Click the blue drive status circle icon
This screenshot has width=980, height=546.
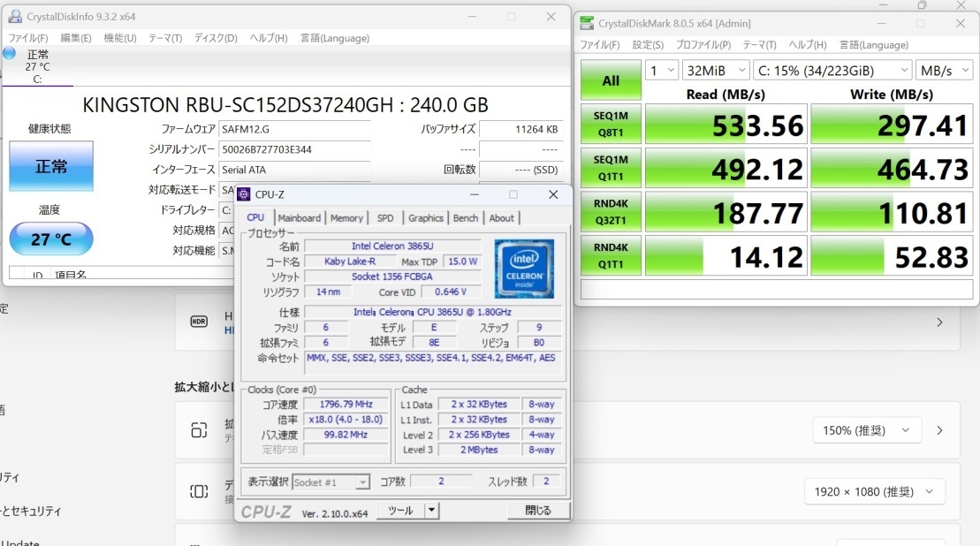pyautogui.click(x=10, y=54)
